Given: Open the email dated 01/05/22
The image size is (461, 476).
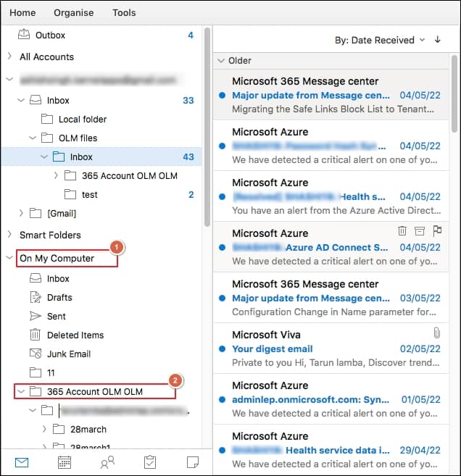Looking at the screenshot, I should point(331,399).
